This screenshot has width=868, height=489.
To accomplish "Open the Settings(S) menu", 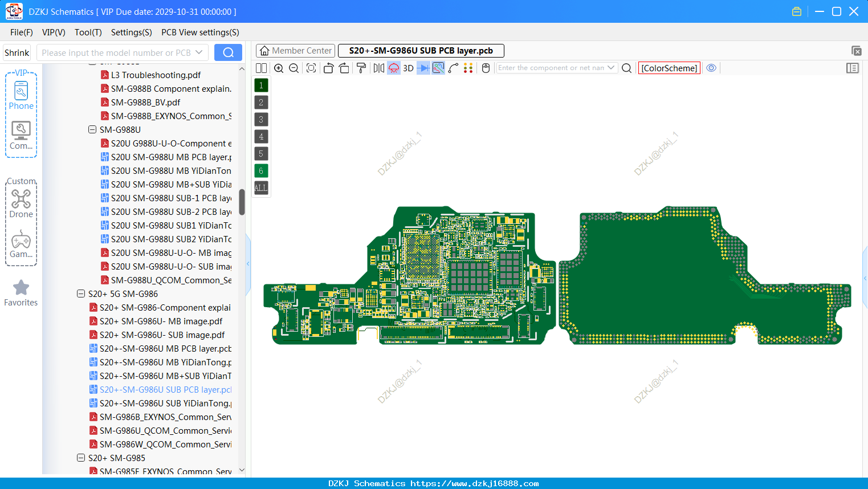I will pos(132,32).
